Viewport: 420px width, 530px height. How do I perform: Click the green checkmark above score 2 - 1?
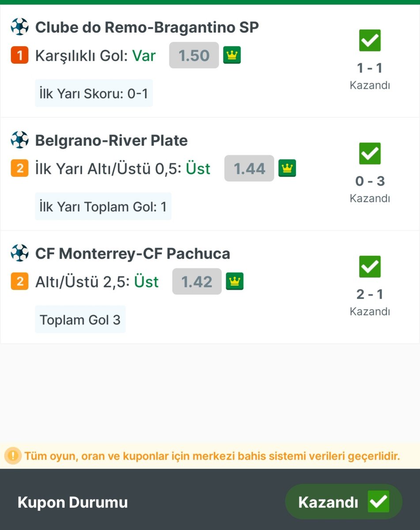tap(370, 267)
